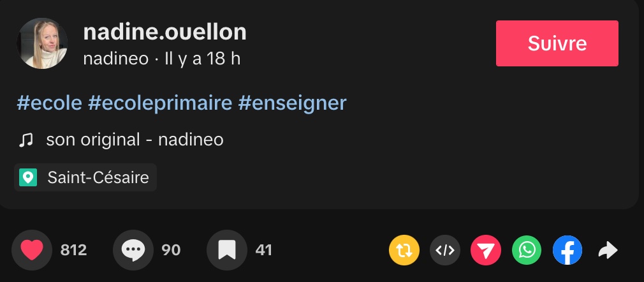Open comments via the speech bubble icon

[x=133, y=250]
